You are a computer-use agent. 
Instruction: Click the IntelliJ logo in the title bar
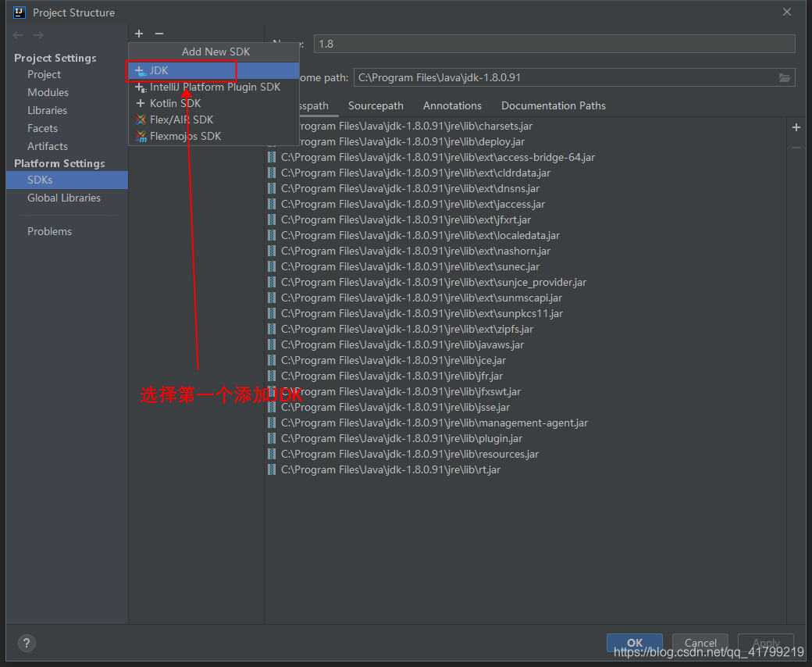20,12
